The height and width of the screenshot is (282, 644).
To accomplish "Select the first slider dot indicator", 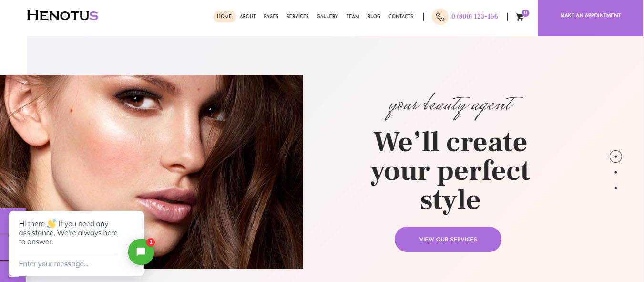I will tap(616, 157).
